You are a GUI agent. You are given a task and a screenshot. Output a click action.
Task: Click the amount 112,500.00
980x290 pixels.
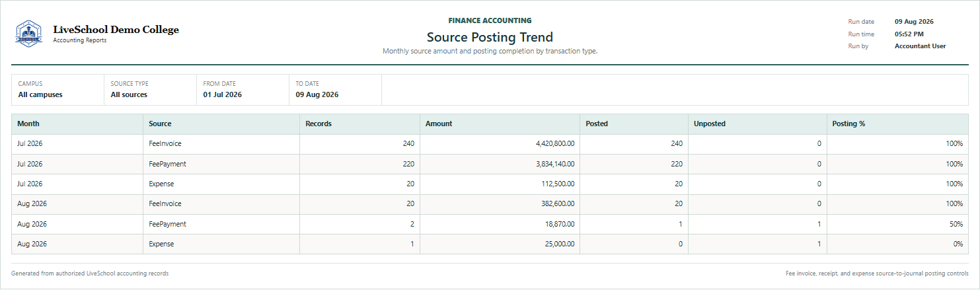click(x=558, y=184)
